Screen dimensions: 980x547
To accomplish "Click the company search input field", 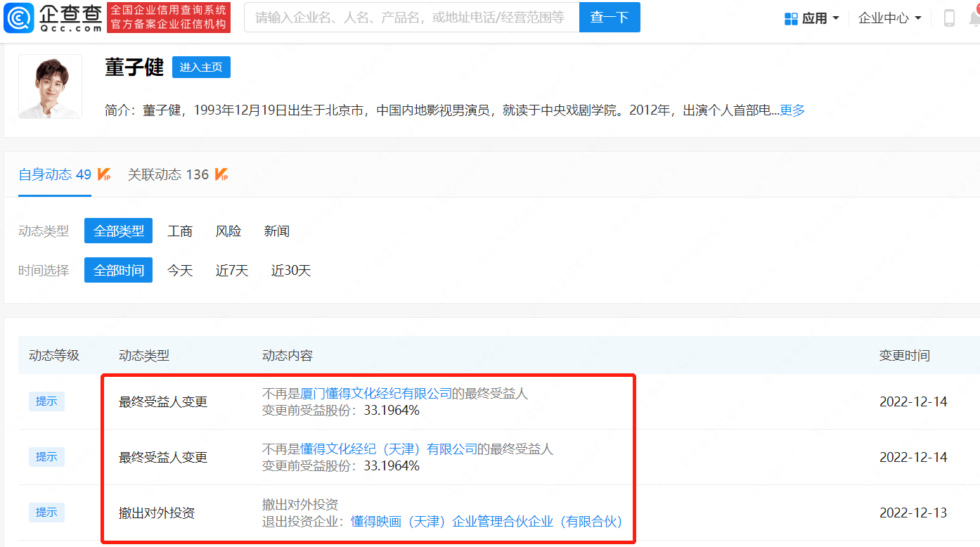I will (x=411, y=17).
